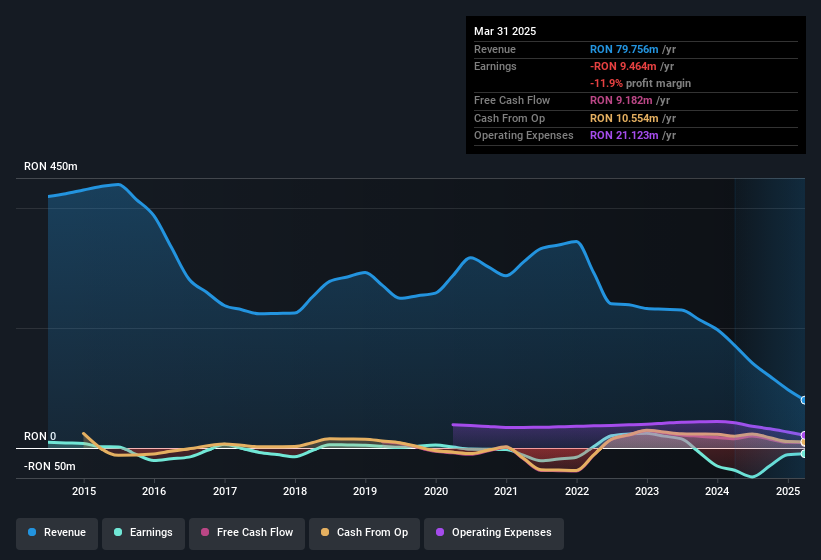Screen dimensions: 821x560
Task: Click the 2018 x-axis label
Action: [x=295, y=491]
